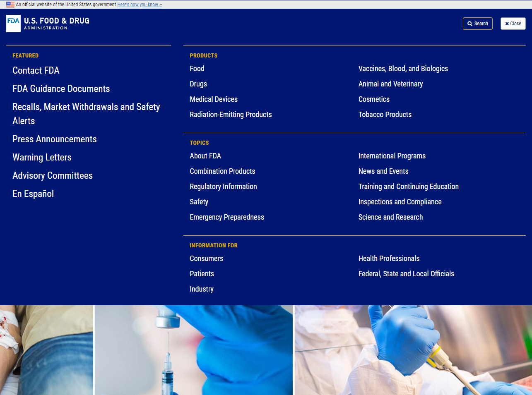Viewport: 532px width, 395px height.
Task: Click the bandaged arm image
Action: [x=46, y=350]
